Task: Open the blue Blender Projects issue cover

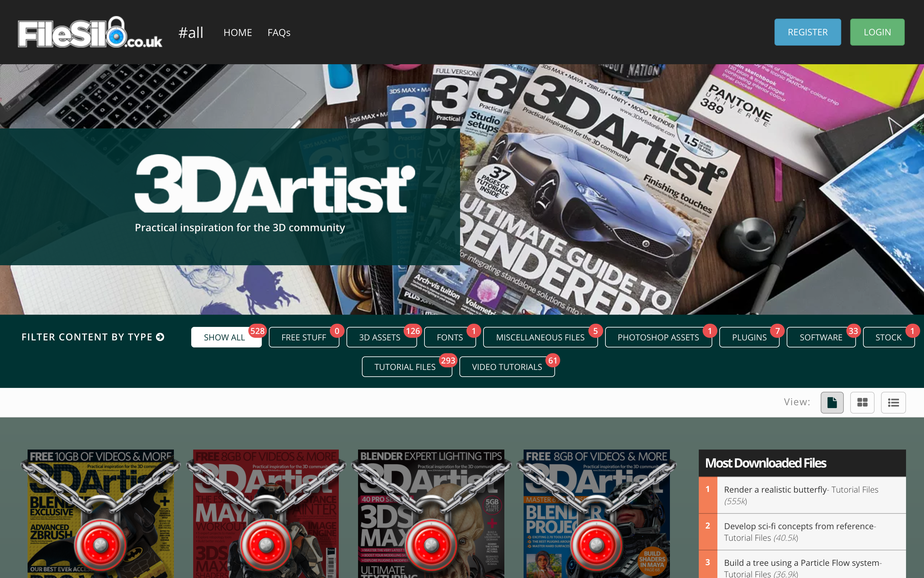Action: click(x=596, y=514)
